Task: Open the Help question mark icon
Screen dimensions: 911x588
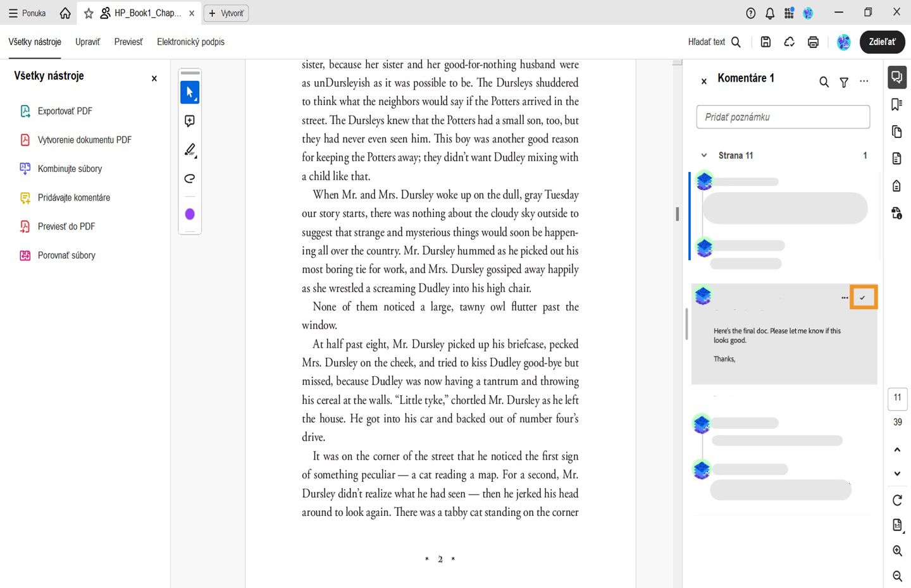Action: click(x=751, y=13)
